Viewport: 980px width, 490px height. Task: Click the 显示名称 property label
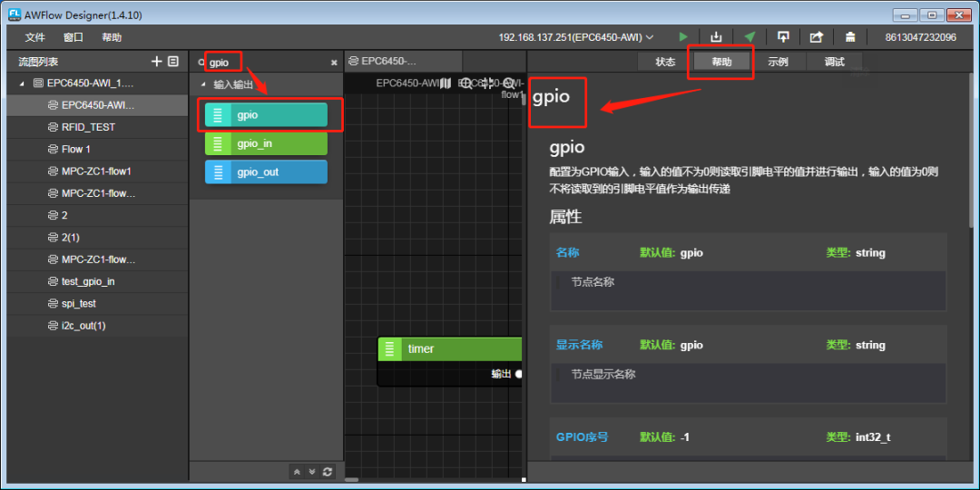[x=579, y=345]
